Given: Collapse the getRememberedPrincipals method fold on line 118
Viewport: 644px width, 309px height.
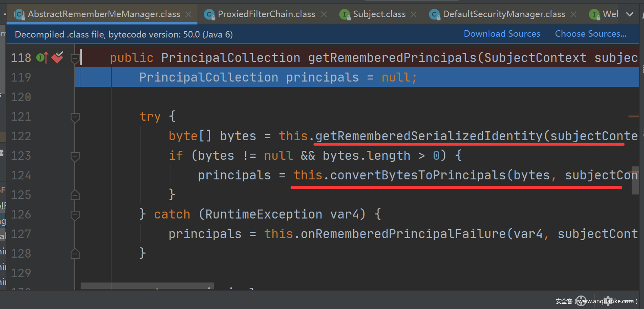Looking at the screenshot, I should tap(75, 58).
